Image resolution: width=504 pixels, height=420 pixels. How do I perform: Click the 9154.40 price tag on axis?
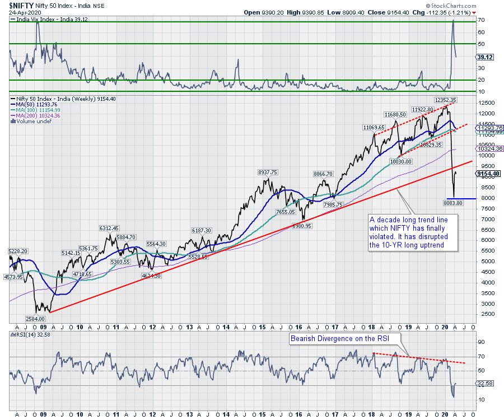[x=488, y=174]
